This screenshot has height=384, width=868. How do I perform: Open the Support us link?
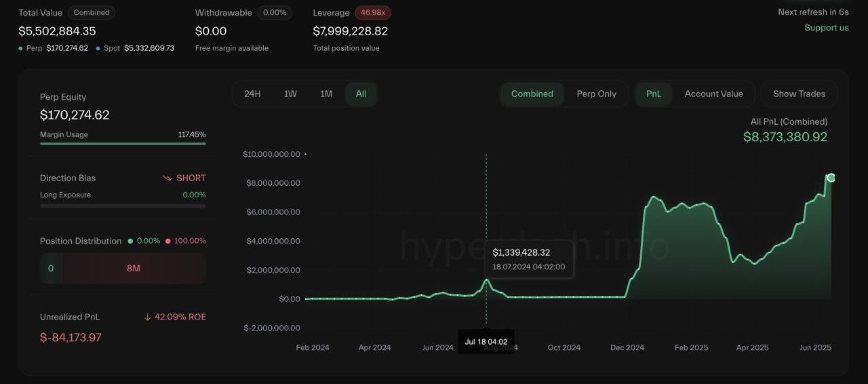click(827, 28)
